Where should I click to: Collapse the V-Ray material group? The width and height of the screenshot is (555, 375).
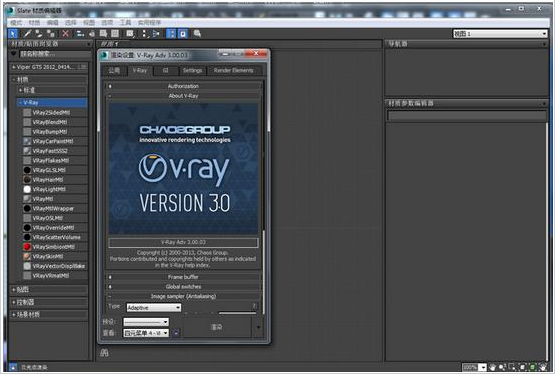[x=52, y=102]
